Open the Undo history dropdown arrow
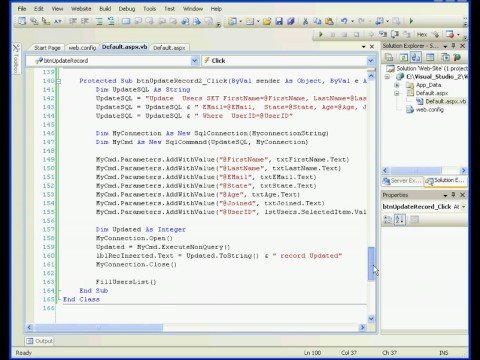 pyautogui.click(x=352, y=22)
